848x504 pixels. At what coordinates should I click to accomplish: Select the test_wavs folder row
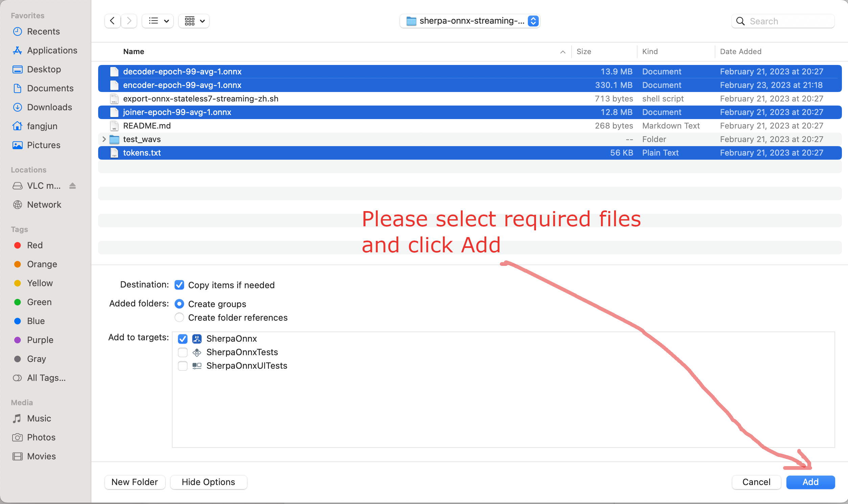pos(470,140)
